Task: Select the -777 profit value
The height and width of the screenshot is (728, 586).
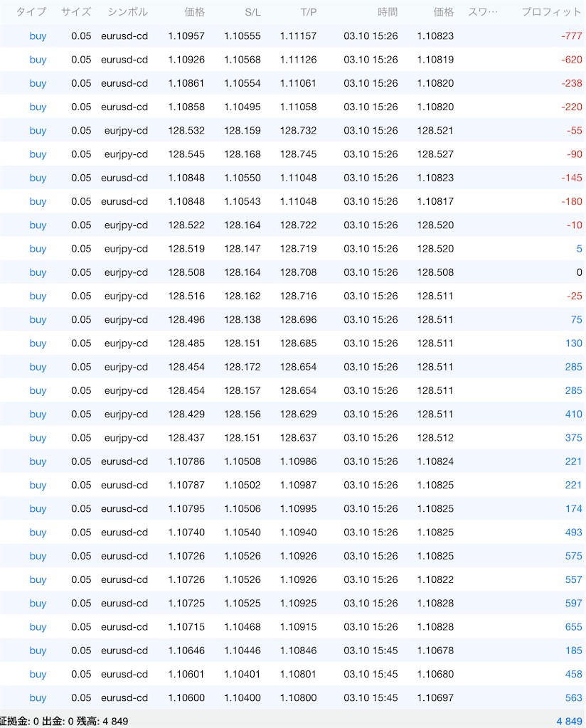Action: pos(571,36)
